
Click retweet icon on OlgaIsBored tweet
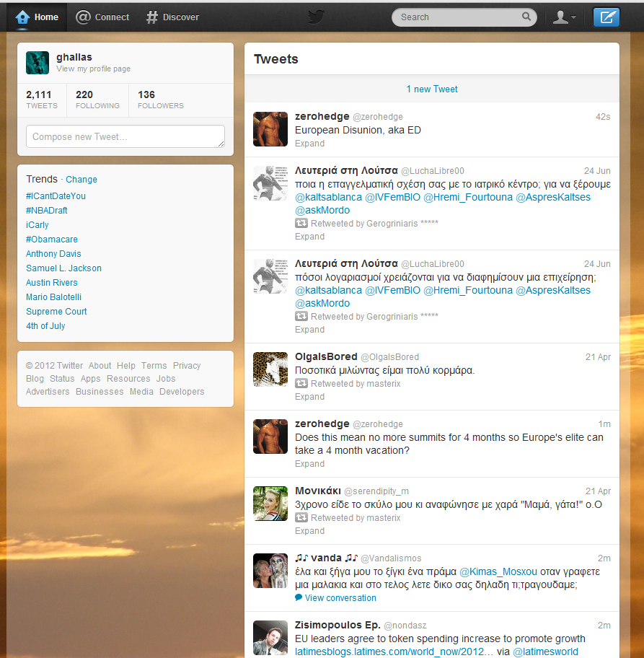pos(301,384)
